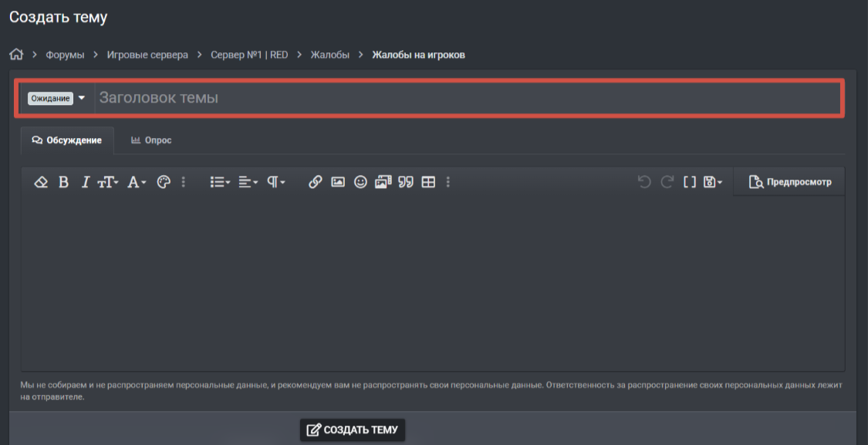
Task: Click the Создать тему button
Action: pyautogui.click(x=353, y=430)
